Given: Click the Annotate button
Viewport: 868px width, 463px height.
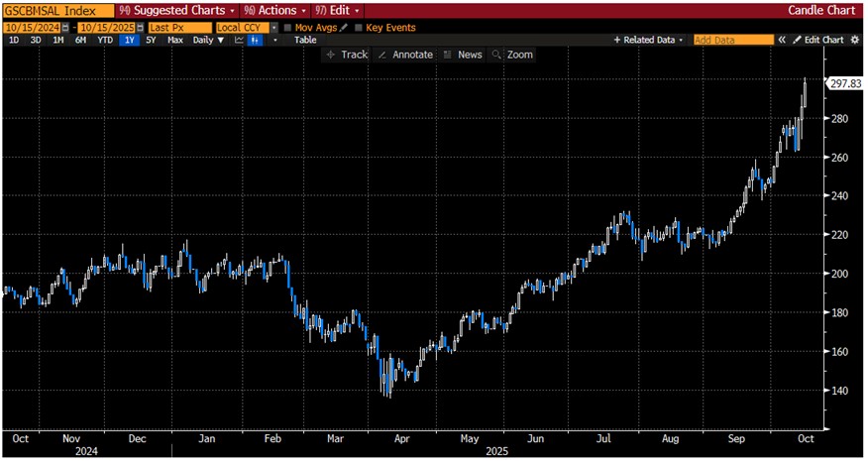Looking at the screenshot, I should click(x=404, y=55).
